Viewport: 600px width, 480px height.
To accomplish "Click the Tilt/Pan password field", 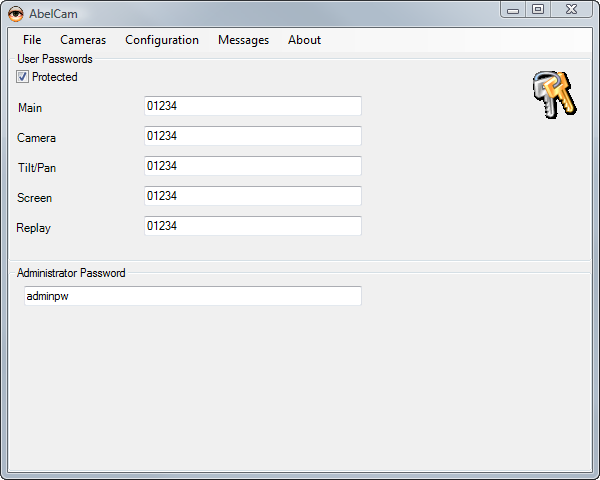I will point(253,166).
